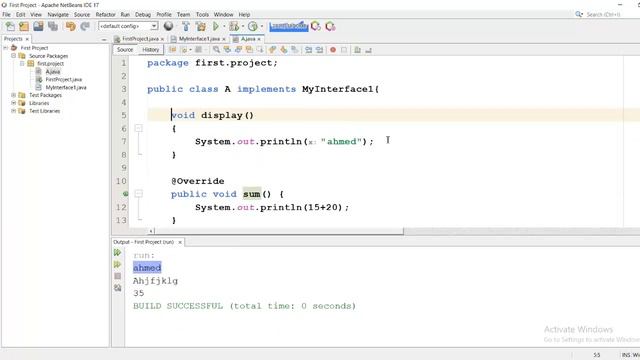Click the override glyph beside sum() line
This screenshot has height=360, width=640.
tap(126, 194)
